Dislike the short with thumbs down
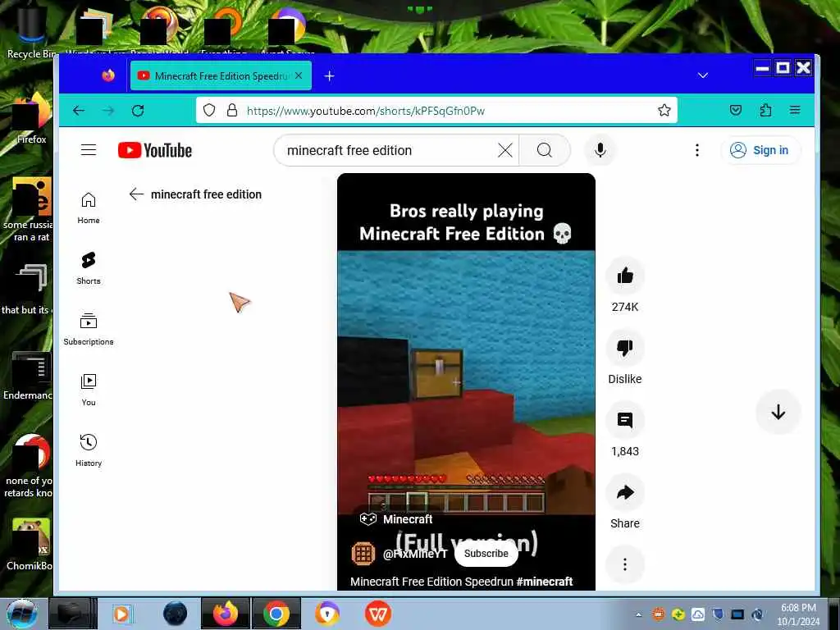The image size is (840, 630). tap(624, 348)
